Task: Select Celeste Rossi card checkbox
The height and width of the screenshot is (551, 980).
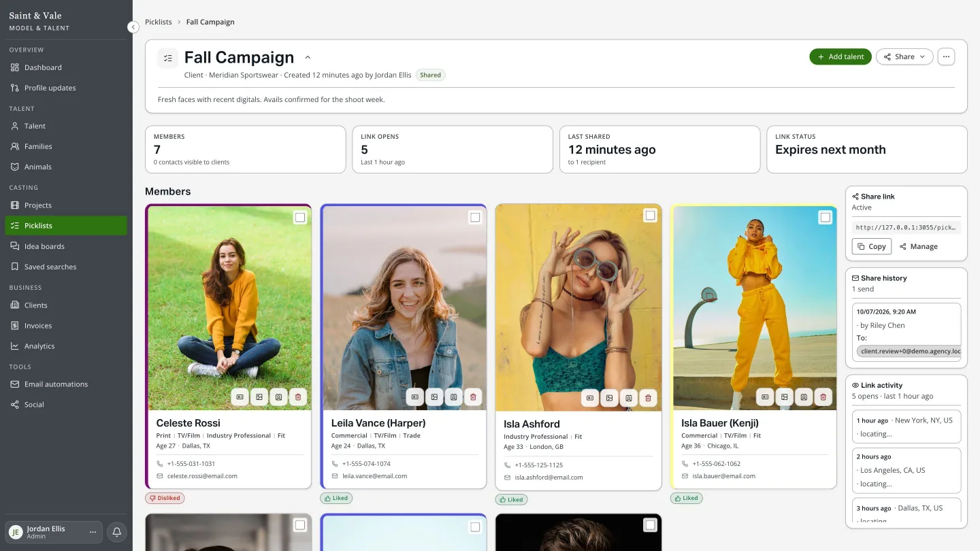Action: [x=300, y=218]
